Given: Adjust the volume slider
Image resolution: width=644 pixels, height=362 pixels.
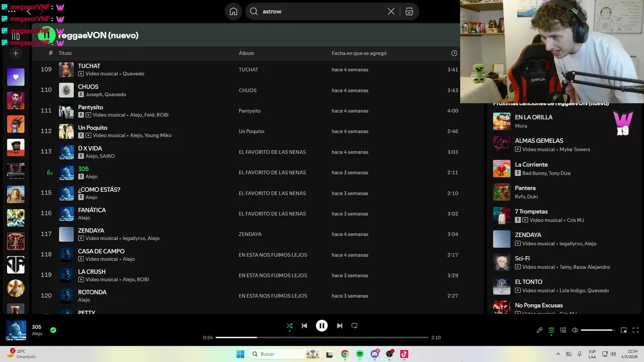Looking at the screenshot, I should pos(598,330).
